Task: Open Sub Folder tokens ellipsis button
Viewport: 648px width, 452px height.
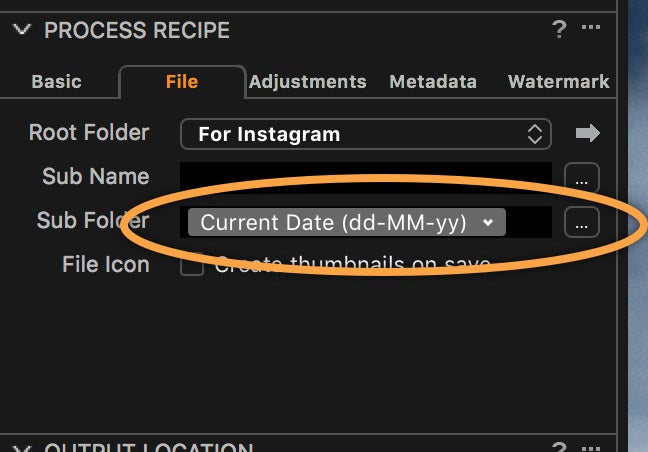Action: click(x=582, y=222)
